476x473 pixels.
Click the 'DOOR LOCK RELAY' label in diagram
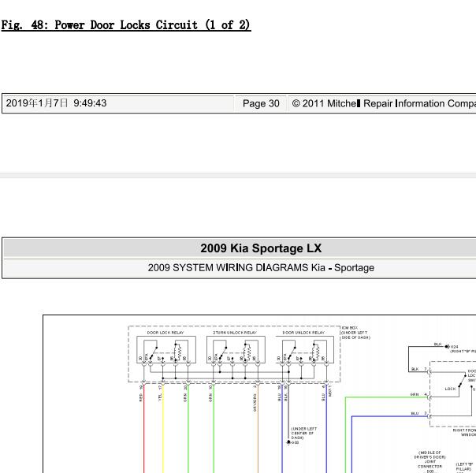165,333
